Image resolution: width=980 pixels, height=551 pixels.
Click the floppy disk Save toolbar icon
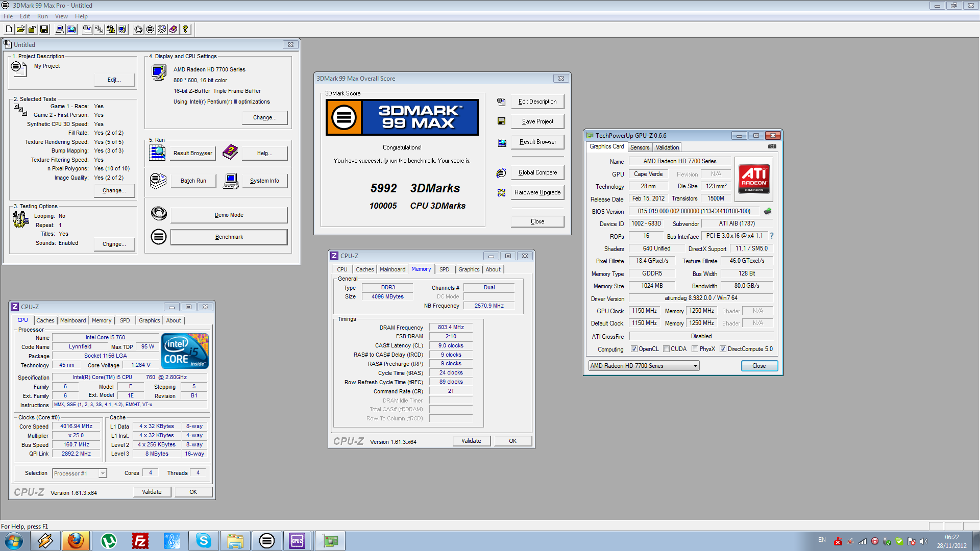coord(44,29)
